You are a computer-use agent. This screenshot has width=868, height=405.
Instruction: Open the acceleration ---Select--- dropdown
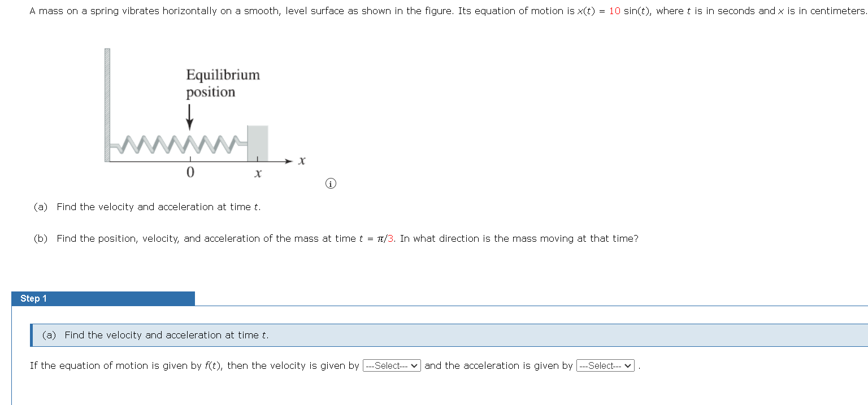[605, 365]
